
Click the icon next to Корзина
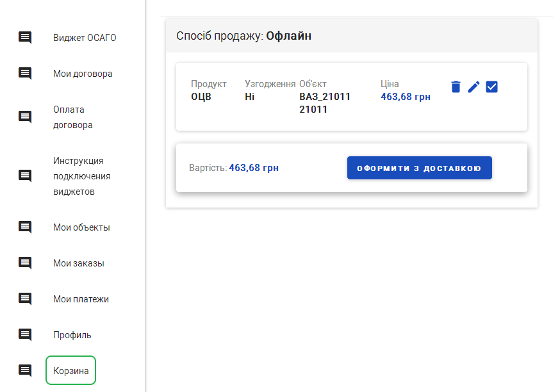point(25,370)
